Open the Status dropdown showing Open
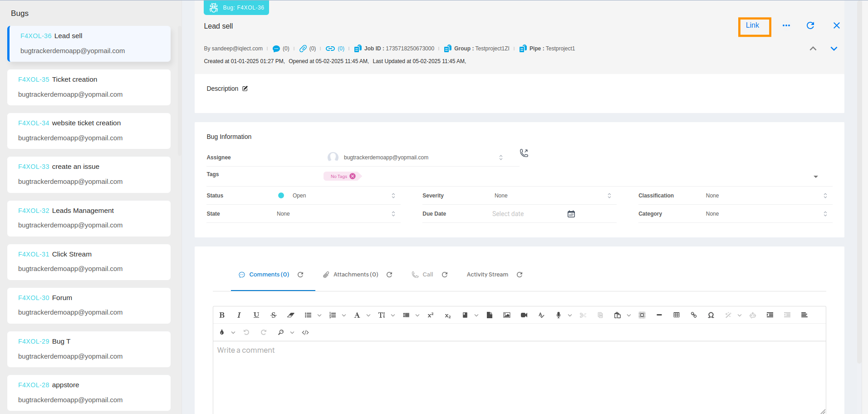This screenshot has width=868, height=414. pos(337,196)
